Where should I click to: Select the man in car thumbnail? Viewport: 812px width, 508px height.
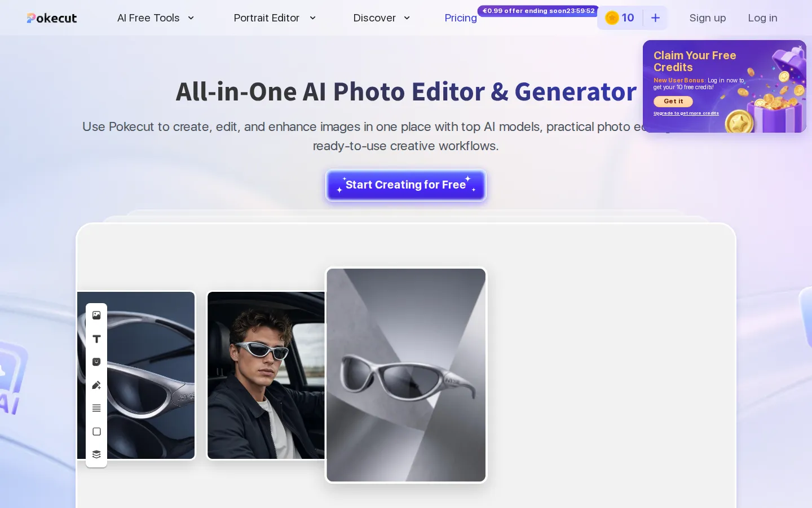pyautogui.click(x=266, y=375)
